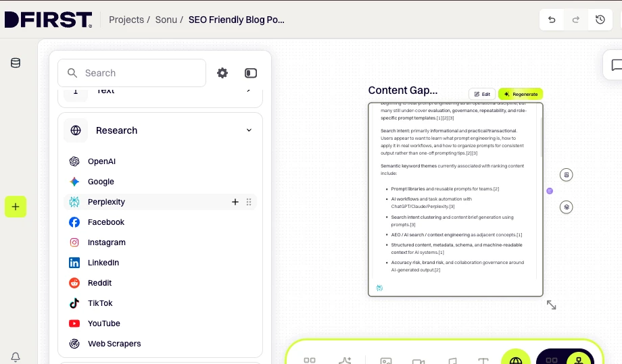The height and width of the screenshot is (364, 622).
Task: Click the purple connector dot on node
Action: (x=550, y=191)
